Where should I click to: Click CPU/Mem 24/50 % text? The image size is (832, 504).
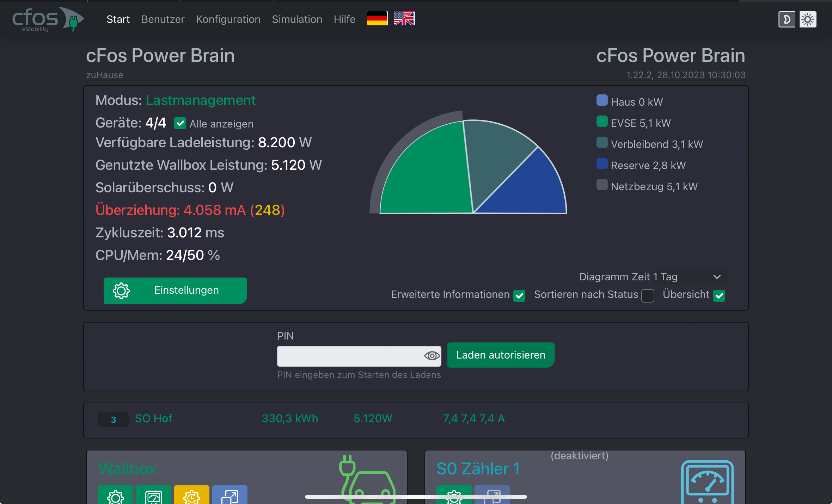coord(158,255)
